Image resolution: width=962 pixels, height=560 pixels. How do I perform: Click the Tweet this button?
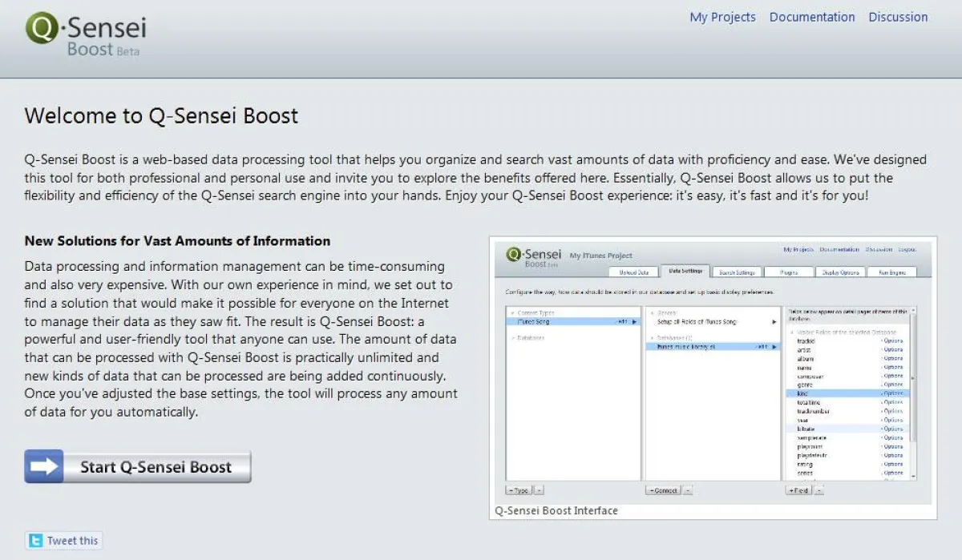[64, 541]
